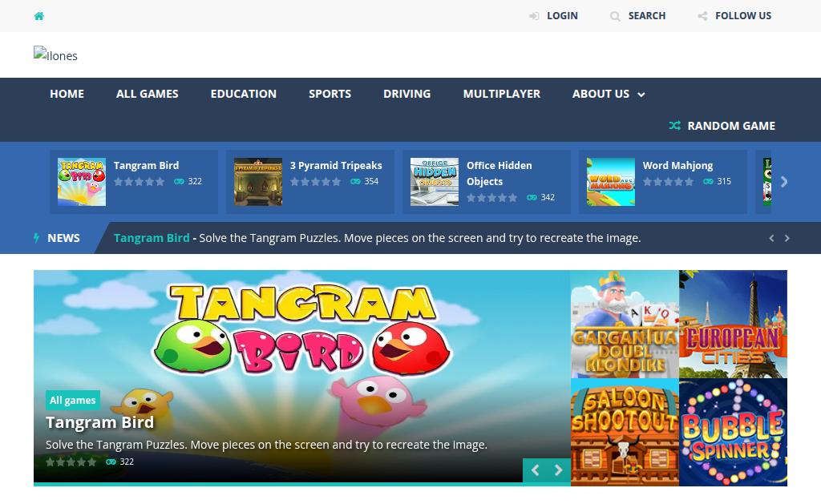Click the All games tag on slider
Screen dimensions: 821x504
pyautogui.click(x=73, y=401)
